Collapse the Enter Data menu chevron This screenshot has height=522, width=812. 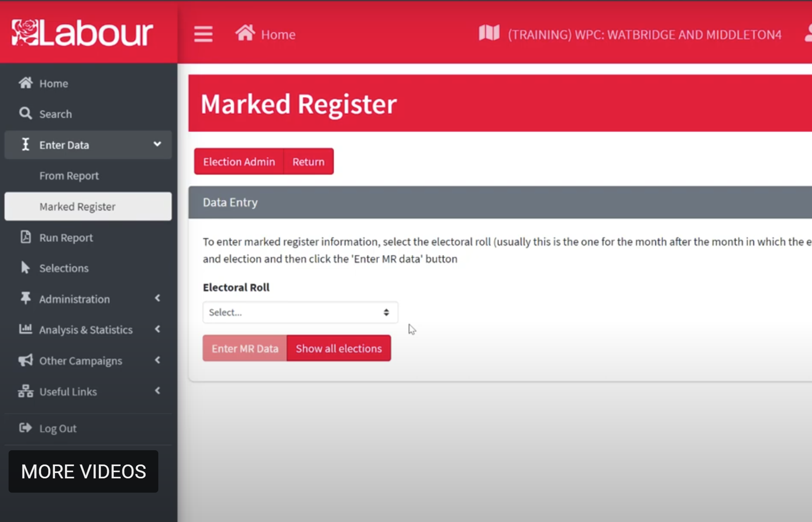click(157, 144)
